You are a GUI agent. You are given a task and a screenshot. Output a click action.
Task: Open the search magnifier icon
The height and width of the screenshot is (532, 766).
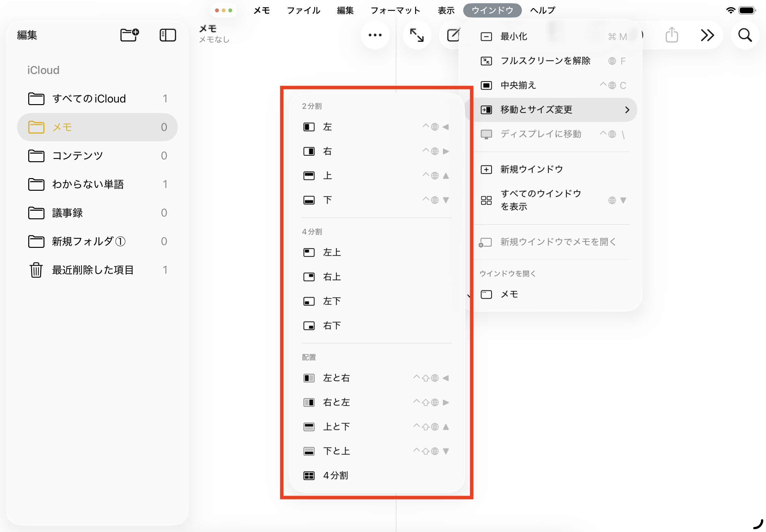tap(745, 35)
